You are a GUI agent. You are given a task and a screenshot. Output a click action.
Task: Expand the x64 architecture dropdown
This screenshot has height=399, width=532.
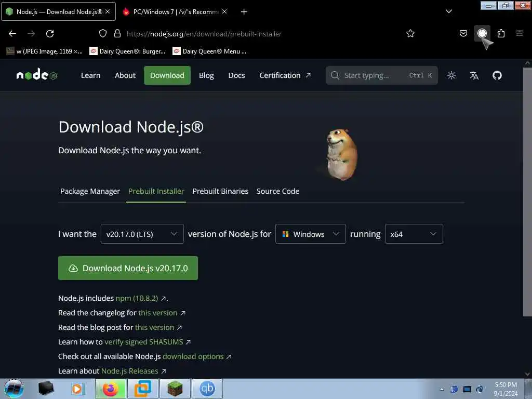414,234
